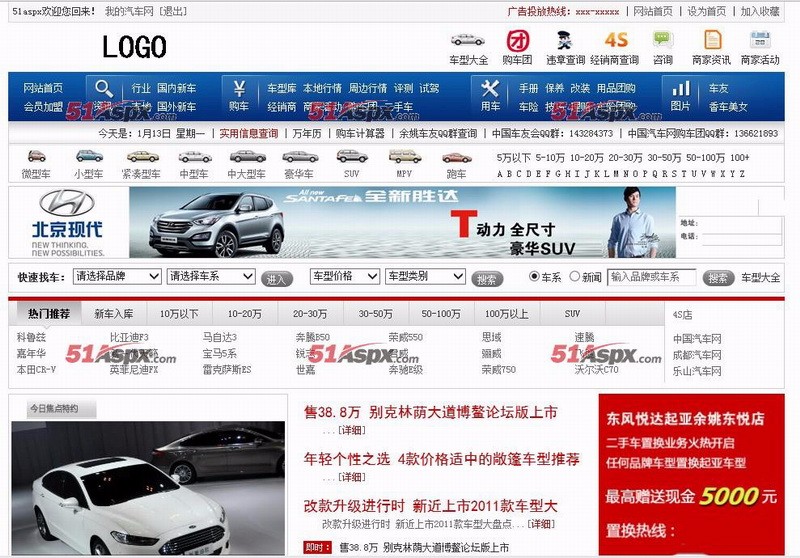Select the 豪华车 car type icon
Screen dimensions: 800x558
click(x=301, y=157)
